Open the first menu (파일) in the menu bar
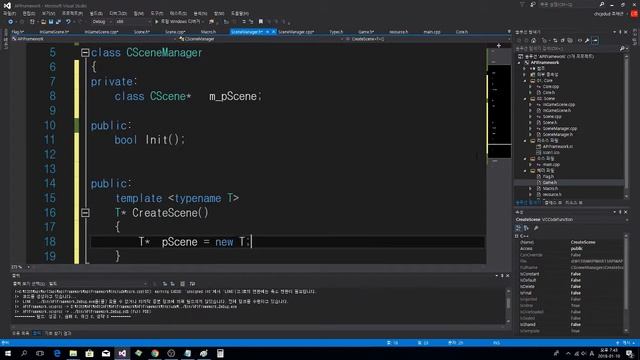The width and height of the screenshot is (640, 360). [9, 13]
